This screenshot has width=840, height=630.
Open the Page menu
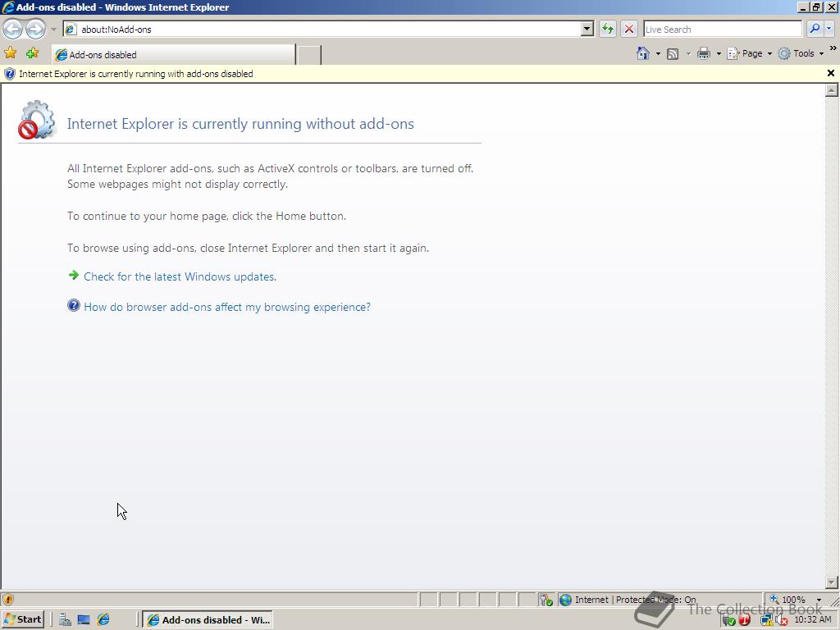pos(750,53)
